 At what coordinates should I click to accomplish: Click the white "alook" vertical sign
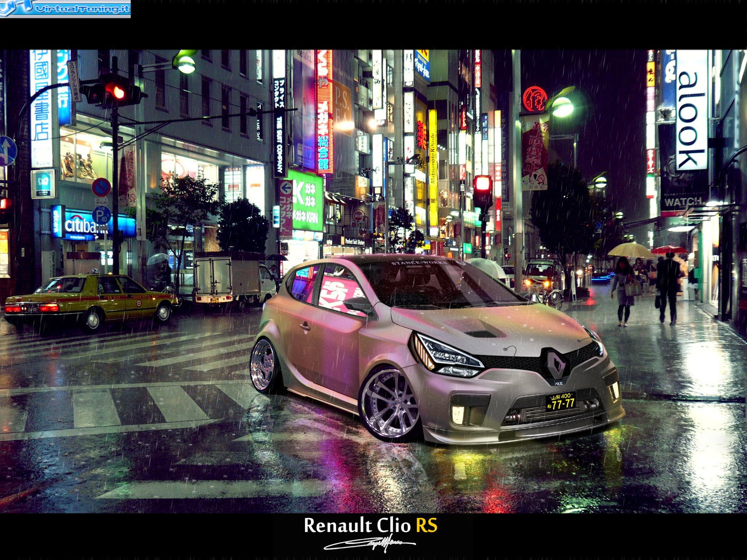[x=691, y=110]
